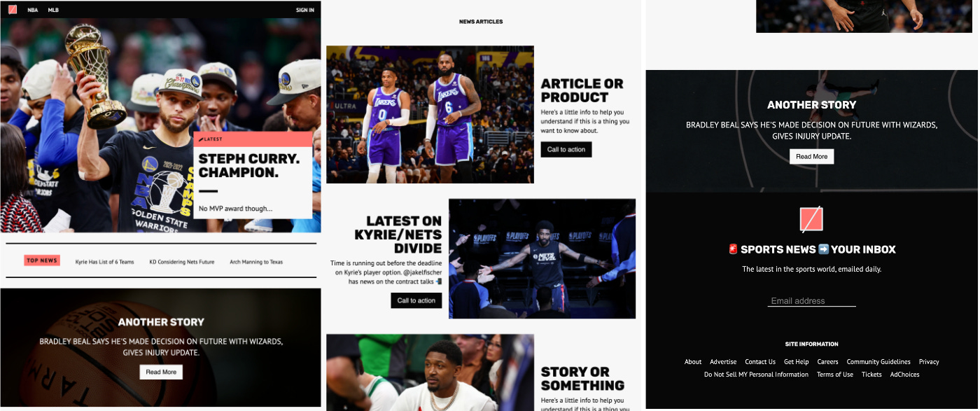Open the Tickets footer link
980x411 pixels.
871,375
